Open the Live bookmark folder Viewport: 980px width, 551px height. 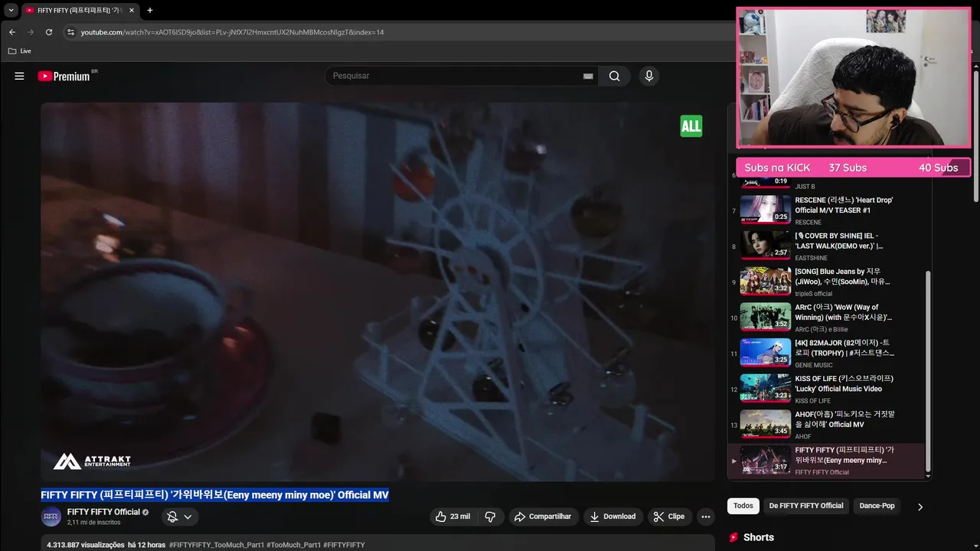(20, 51)
